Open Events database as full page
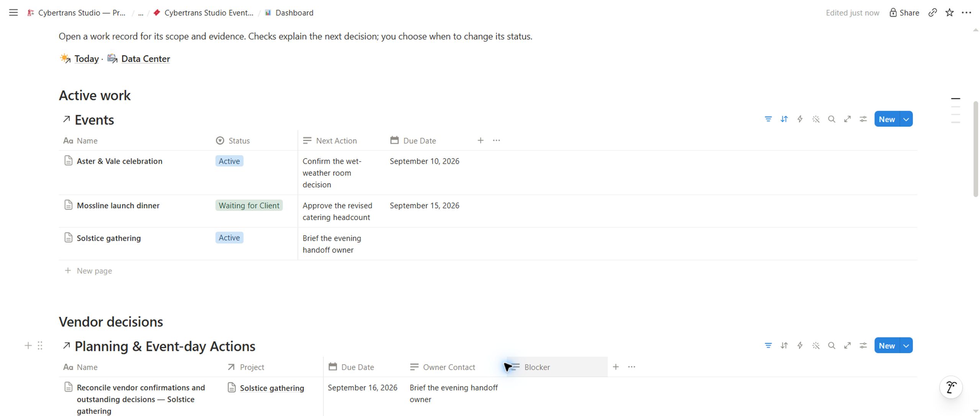Screen dimensions: 980x416 pos(848,119)
